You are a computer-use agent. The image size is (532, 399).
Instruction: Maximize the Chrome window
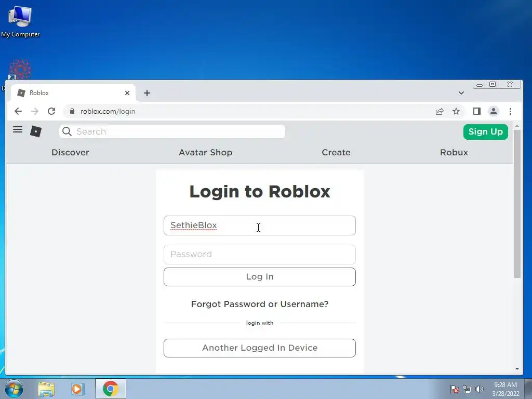pyautogui.click(x=493, y=84)
